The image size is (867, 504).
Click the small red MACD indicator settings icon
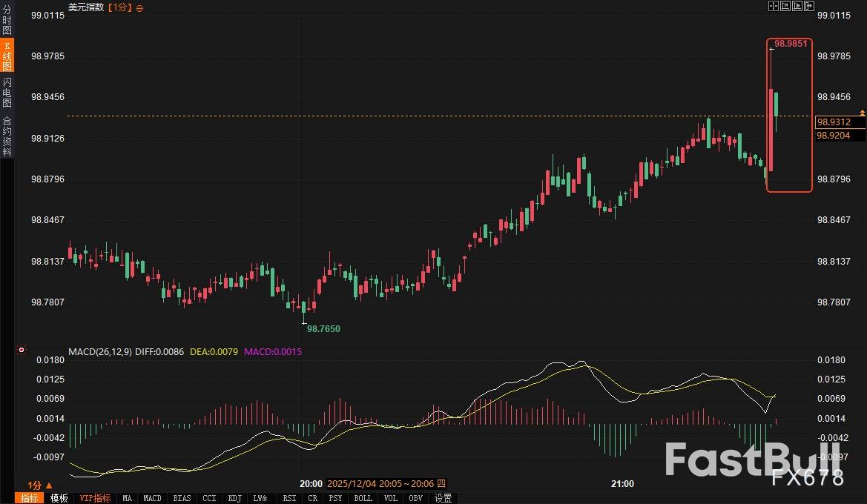22,350
